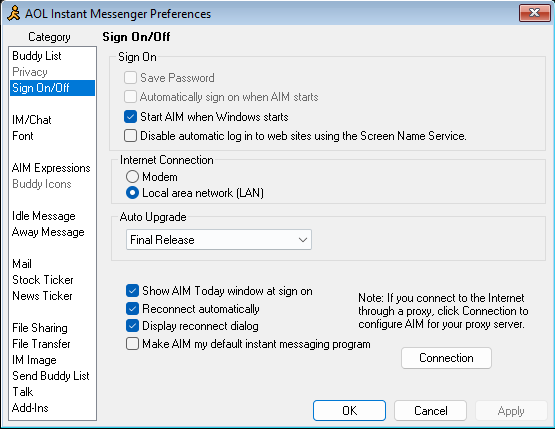This screenshot has height=429, width=555.
Task: Click Cancel to discard changes
Action: (430, 411)
